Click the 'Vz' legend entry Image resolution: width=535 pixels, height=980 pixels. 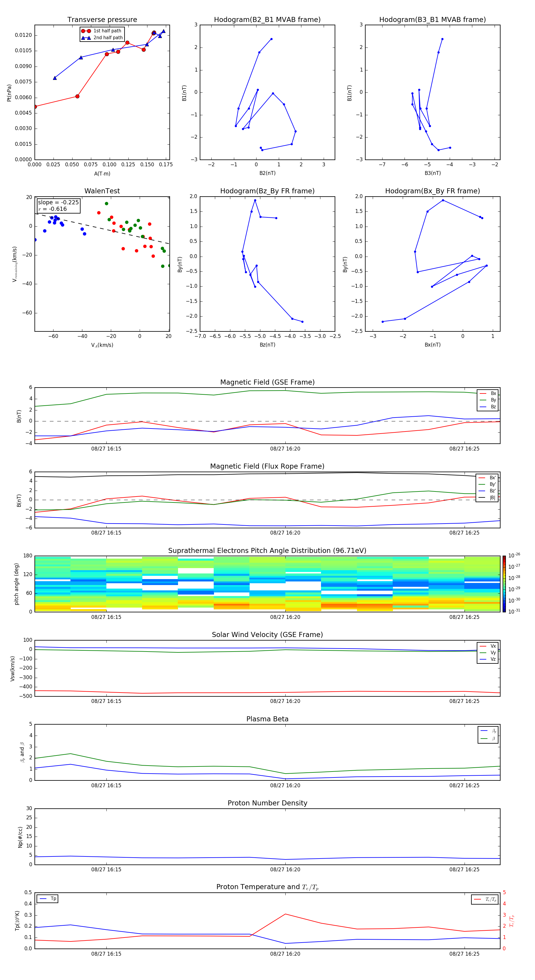pos(488,659)
